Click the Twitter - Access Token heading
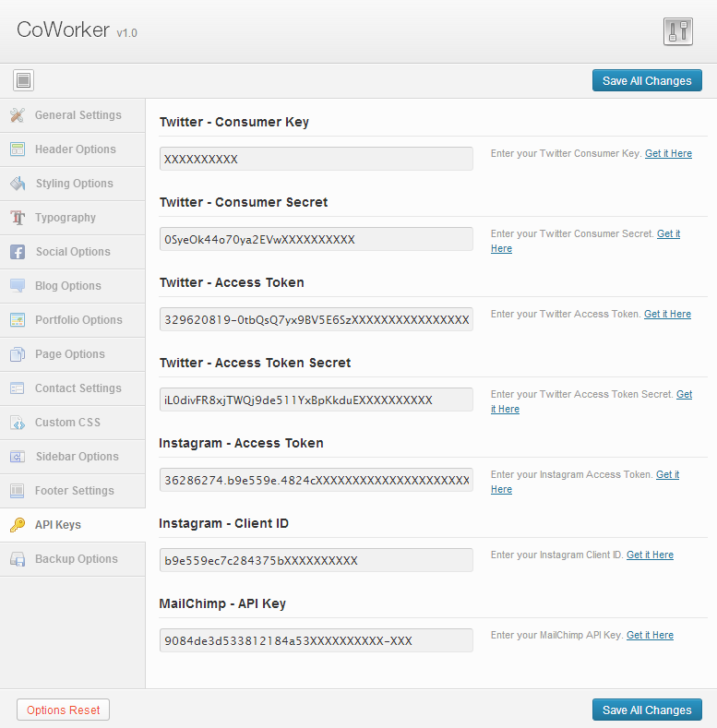 232,282
